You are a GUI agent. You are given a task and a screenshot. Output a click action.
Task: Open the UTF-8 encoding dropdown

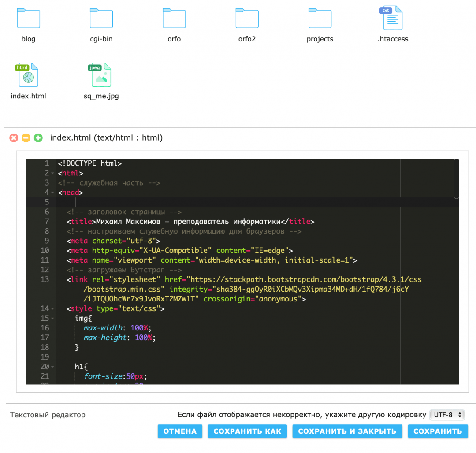pyautogui.click(x=447, y=415)
